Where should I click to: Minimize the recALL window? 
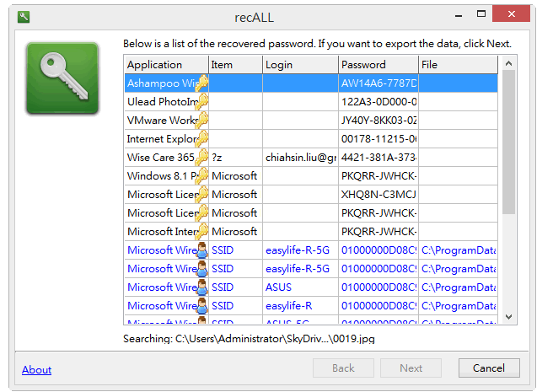pyautogui.click(x=458, y=14)
